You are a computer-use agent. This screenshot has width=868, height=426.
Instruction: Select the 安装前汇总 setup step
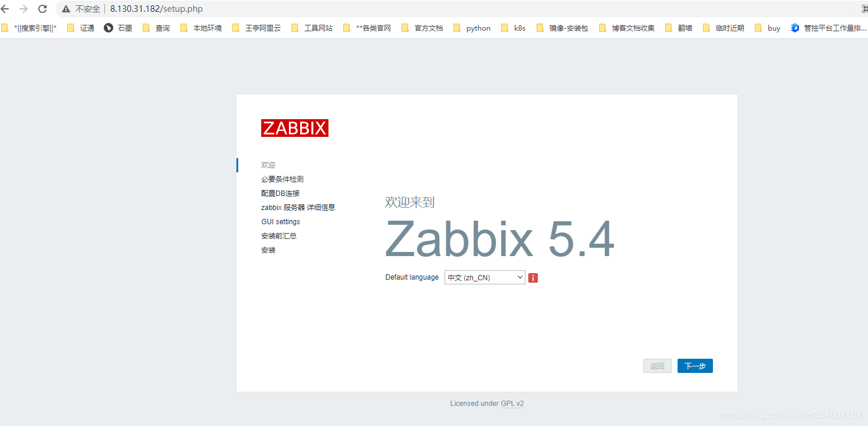(279, 236)
